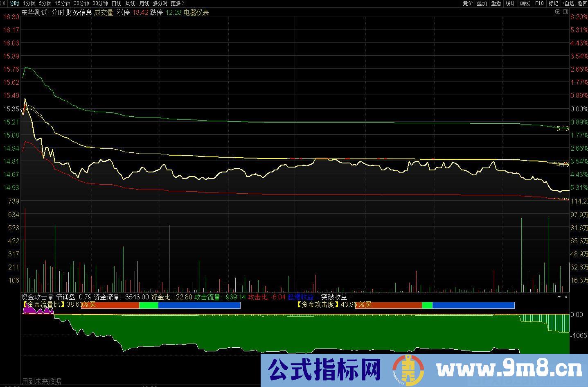Image resolution: width=588 pixels, height=387 pixels.
Task: Open the 日线 daily chart
Action: pyautogui.click(x=117, y=3)
